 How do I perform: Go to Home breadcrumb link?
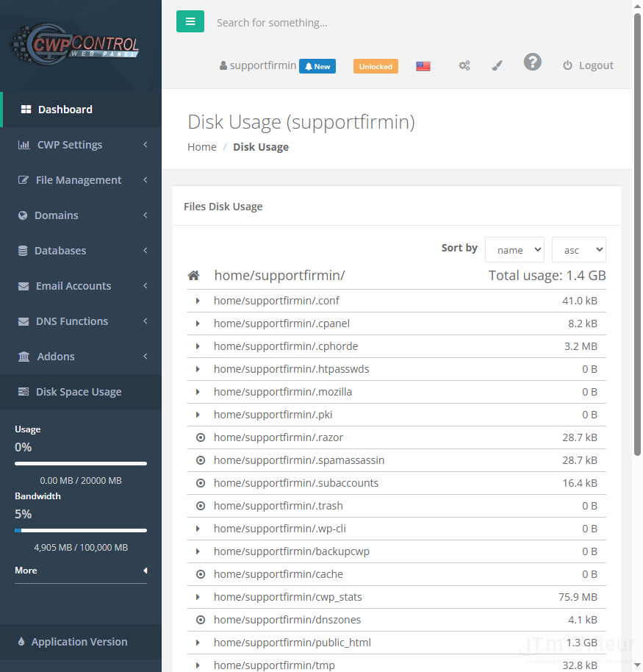[202, 147]
